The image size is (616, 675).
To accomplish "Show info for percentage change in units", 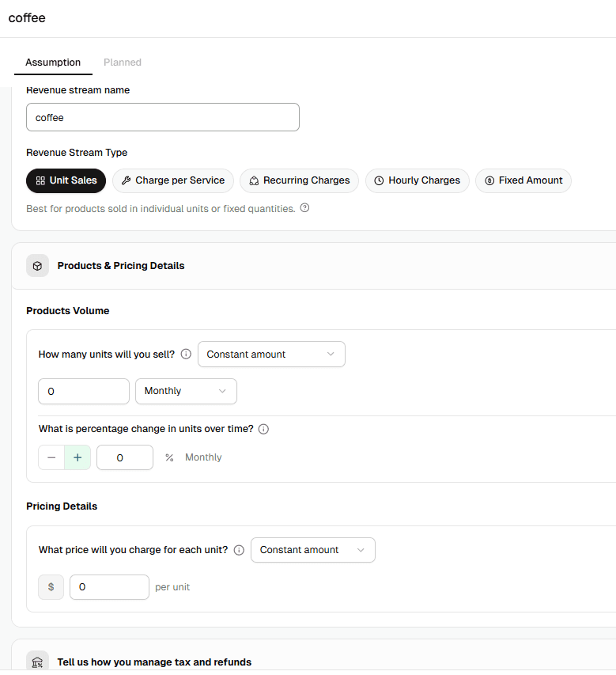I will pyautogui.click(x=263, y=429).
